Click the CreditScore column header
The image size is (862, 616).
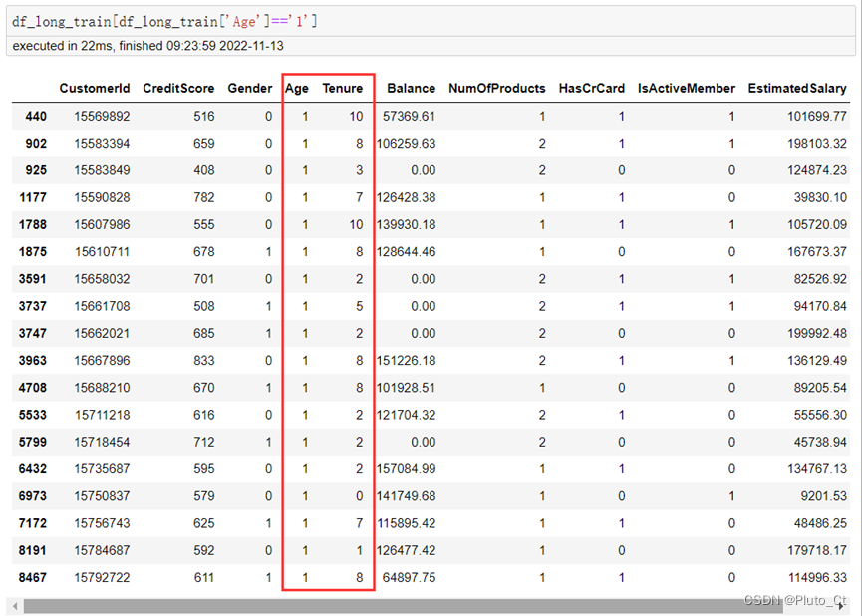(178, 88)
